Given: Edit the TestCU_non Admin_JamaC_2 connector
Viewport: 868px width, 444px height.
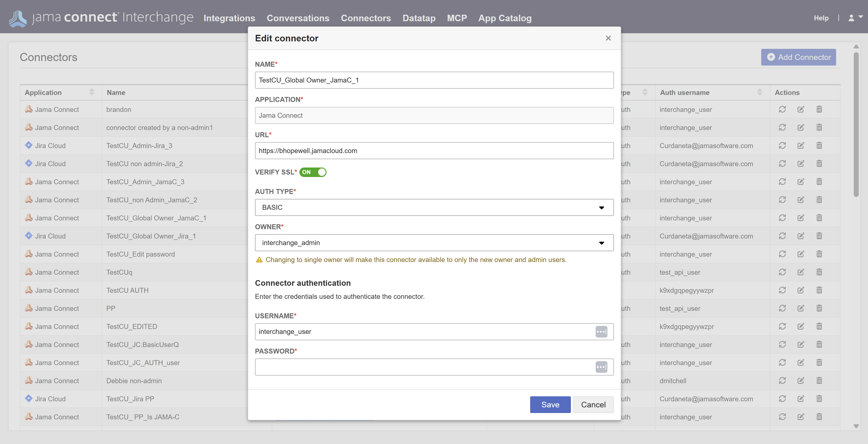Looking at the screenshot, I should tap(801, 200).
